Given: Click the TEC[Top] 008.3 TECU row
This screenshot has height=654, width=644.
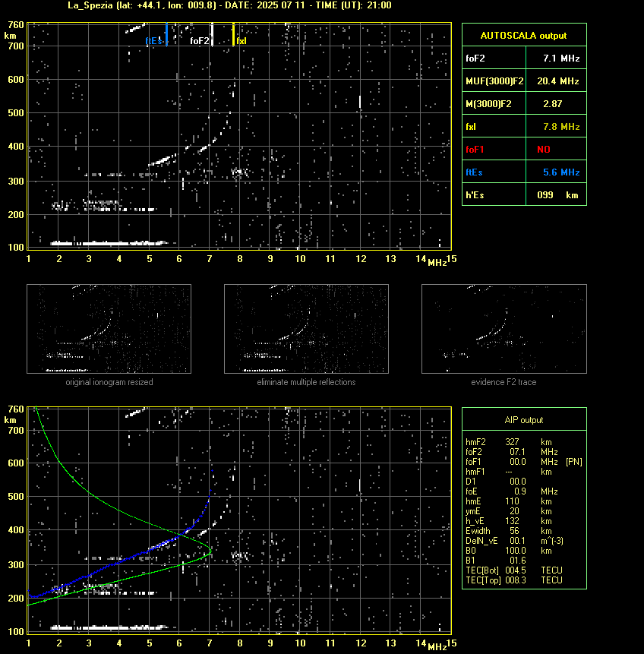Looking at the screenshot, I should pos(514,580).
